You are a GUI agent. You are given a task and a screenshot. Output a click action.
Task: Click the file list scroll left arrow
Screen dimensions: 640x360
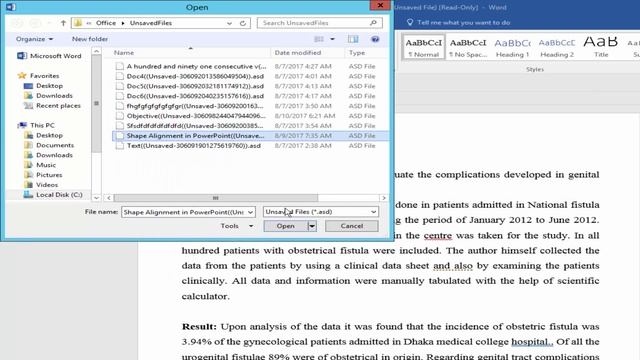[x=109, y=198]
